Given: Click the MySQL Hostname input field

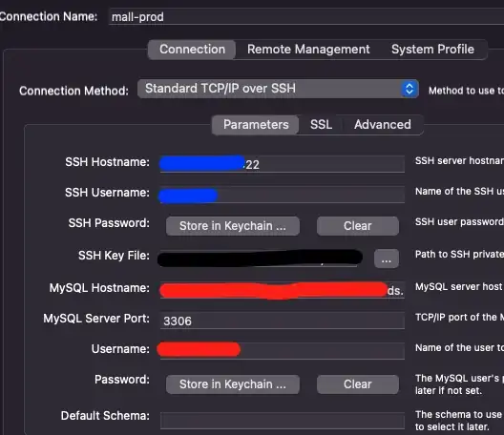Looking at the screenshot, I should [283, 290].
